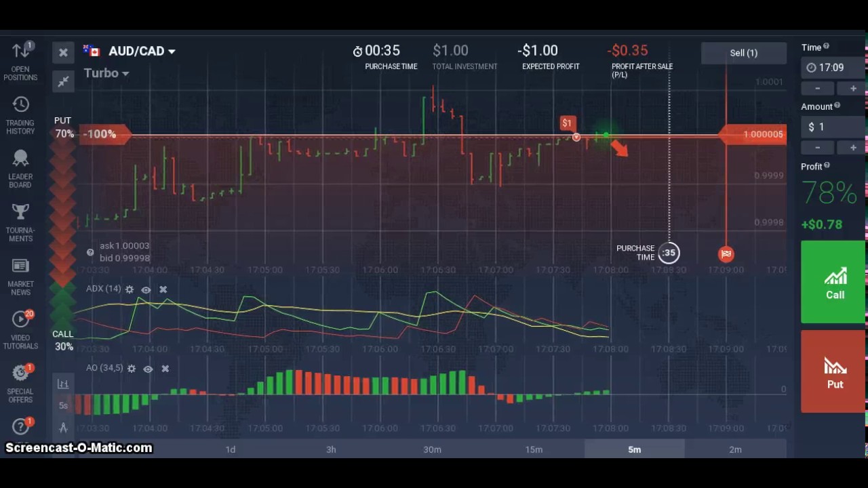868x488 pixels.
Task: Increase amount with plus button
Action: click(x=852, y=147)
